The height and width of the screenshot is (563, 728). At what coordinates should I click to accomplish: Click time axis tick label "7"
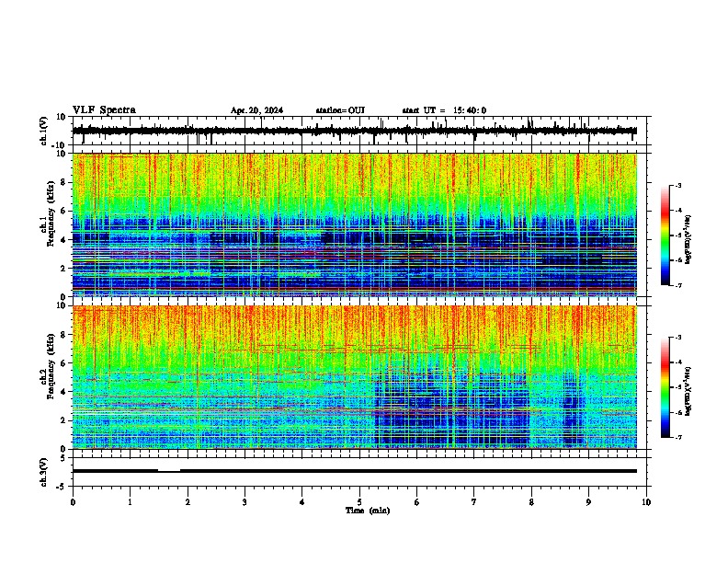(474, 502)
